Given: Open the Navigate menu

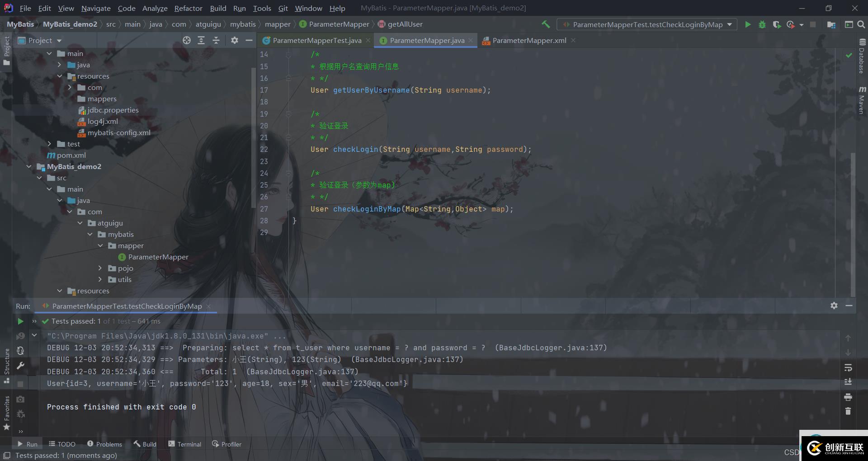Looking at the screenshot, I should (96, 8).
